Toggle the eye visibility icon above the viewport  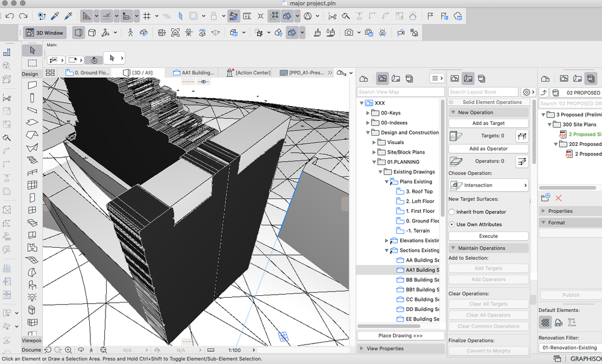pyautogui.click(x=204, y=81)
